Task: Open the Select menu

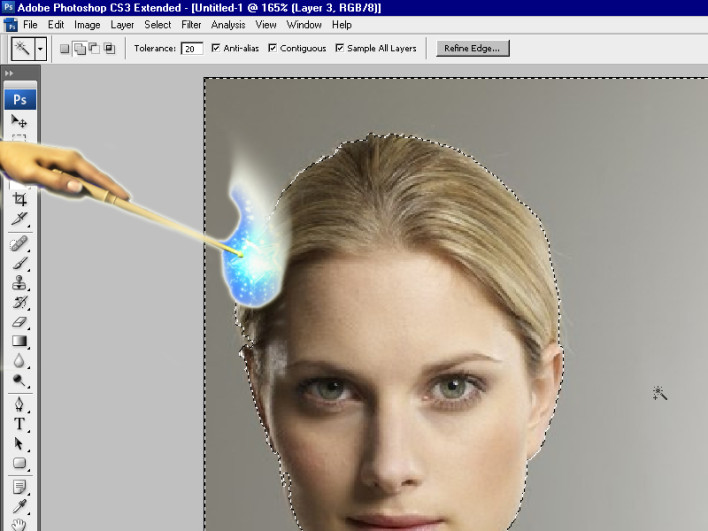Action: [x=158, y=25]
